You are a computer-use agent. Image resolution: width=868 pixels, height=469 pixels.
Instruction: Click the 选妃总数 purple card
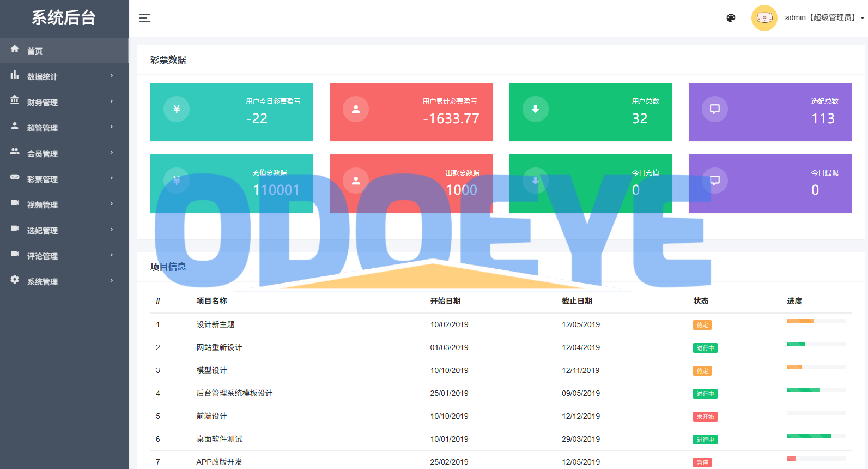tap(769, 112)
